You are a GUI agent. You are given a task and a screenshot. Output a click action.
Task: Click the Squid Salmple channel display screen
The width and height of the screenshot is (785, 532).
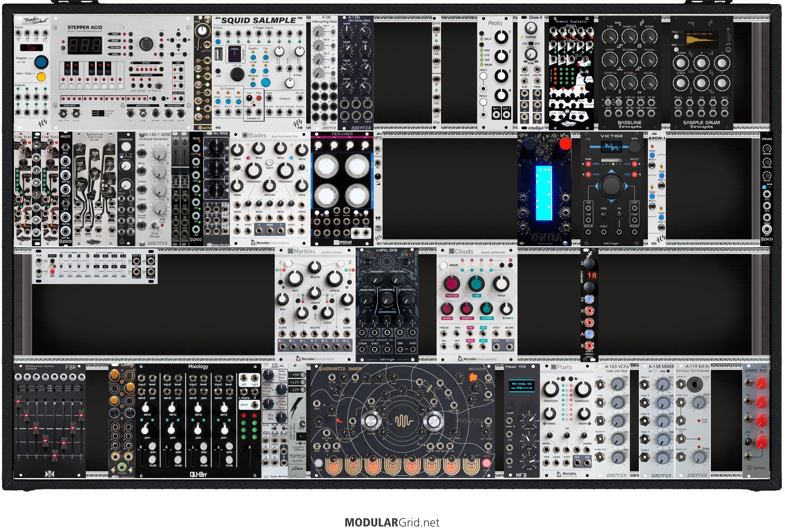coord(235,53)
